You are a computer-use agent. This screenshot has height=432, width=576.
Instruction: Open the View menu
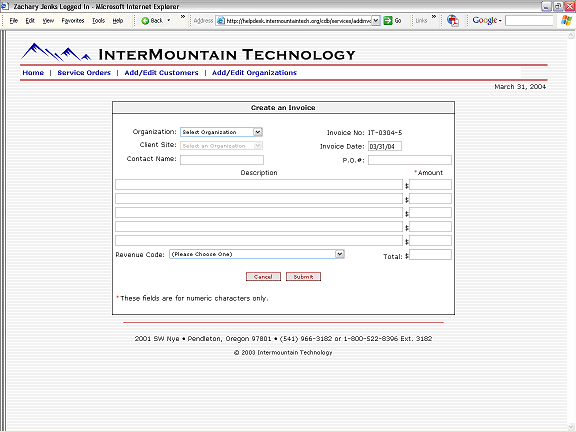(x=48, y=21)
